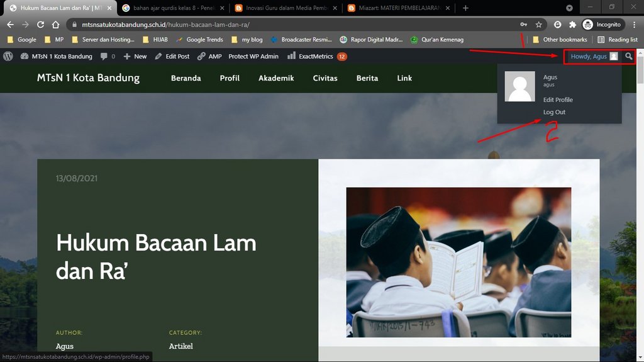
Task: Open the Extensions puzzle icon
Action: [x=572, y=25]
